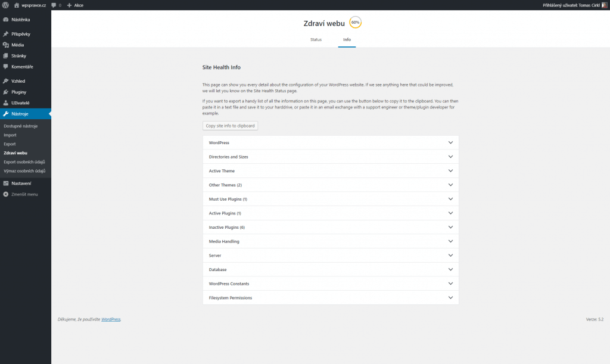
Task: Click the comments bubble icon in top bar
Action: pos(54,5)
